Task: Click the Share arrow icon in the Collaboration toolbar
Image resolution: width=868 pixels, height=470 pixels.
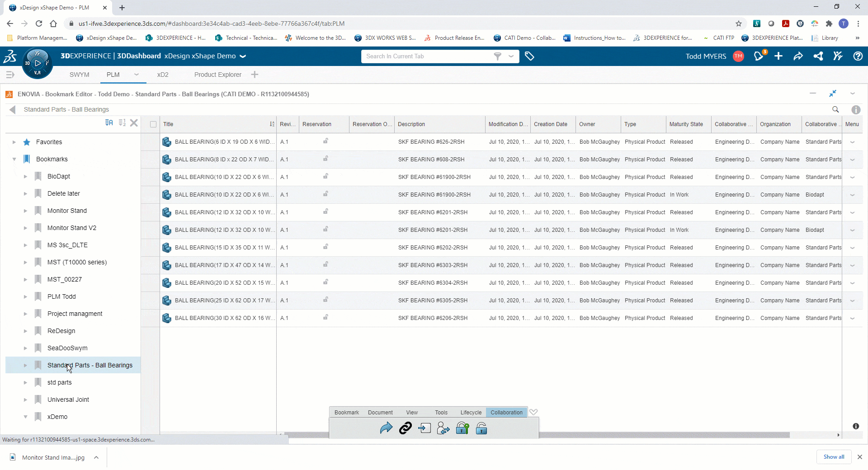Action: click(386, 428)
